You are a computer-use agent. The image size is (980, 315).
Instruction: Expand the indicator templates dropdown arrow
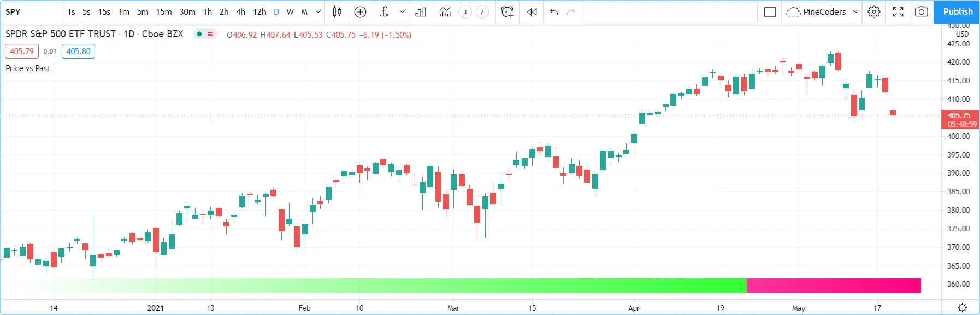click(402, 12)
